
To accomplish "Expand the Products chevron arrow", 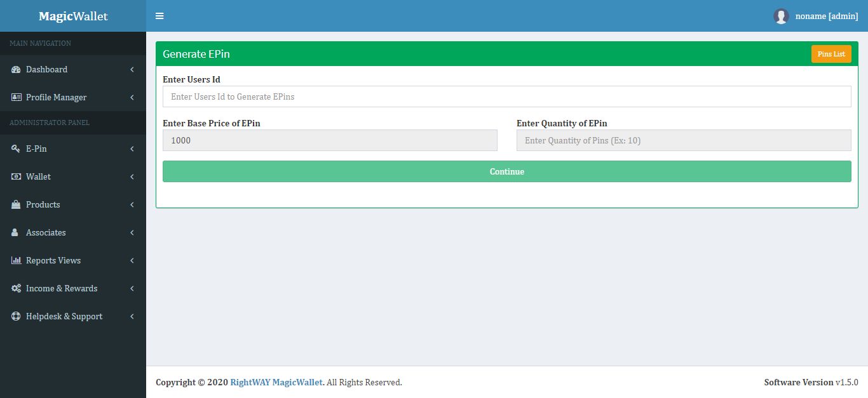I will click(x=132, y=204).
